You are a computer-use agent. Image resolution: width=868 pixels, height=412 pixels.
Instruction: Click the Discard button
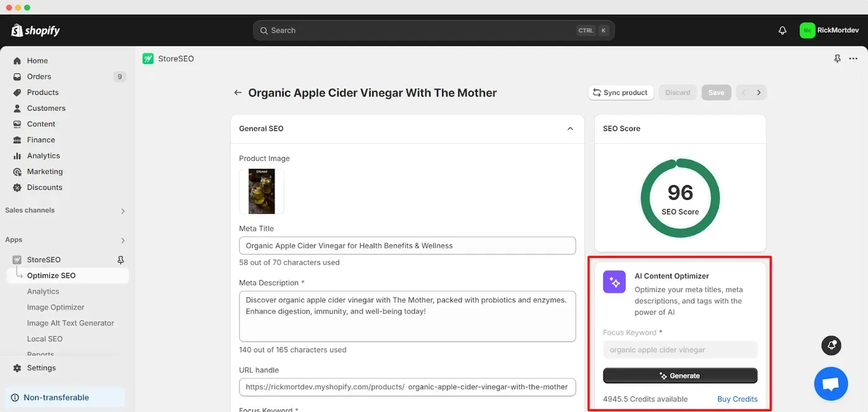pyautogui.click(x=678, y=92)
